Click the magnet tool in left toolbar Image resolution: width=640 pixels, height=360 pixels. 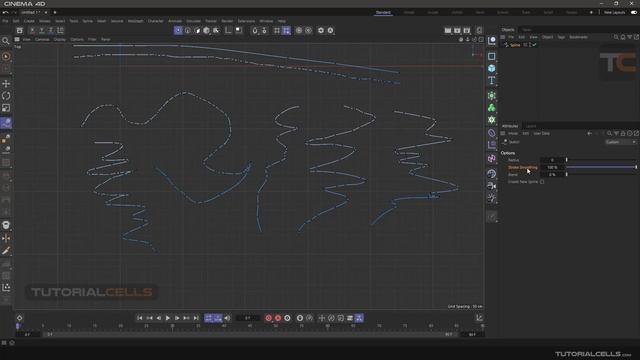pyautogui.click(x=6, y=225)
